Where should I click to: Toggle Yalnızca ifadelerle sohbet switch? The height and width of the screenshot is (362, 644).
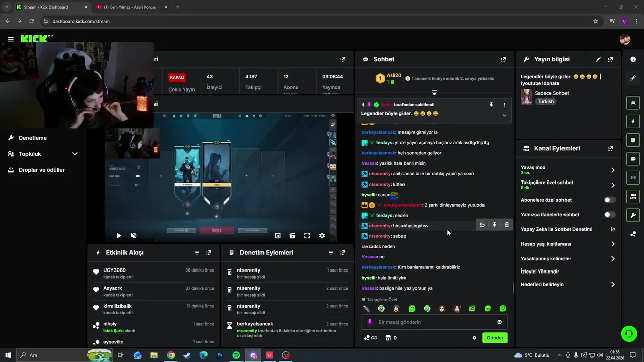tap(609, 215)
